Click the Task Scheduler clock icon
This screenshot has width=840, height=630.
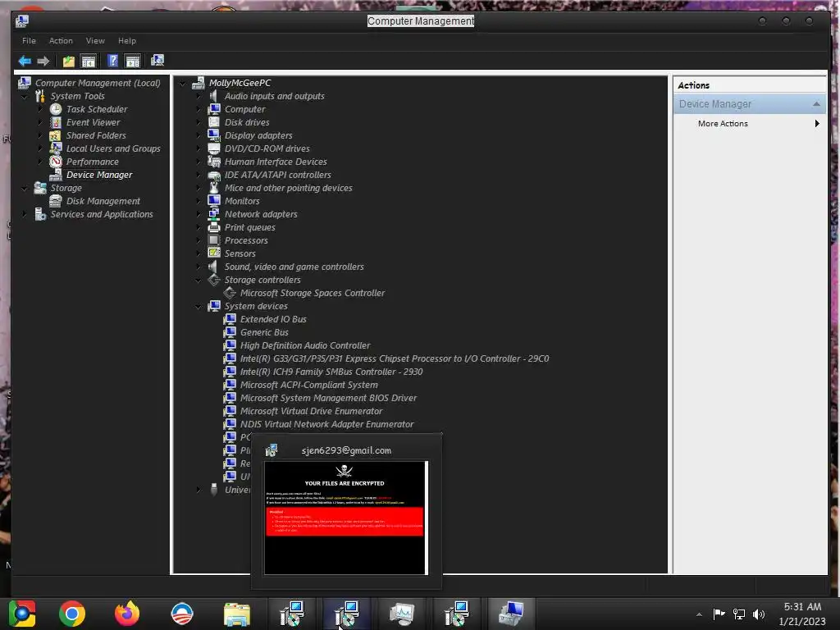tap(56, 109)
